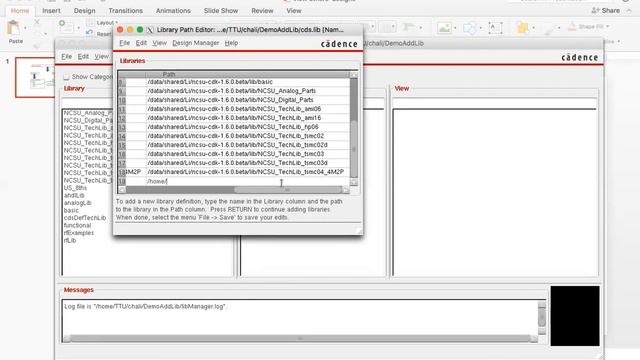
Task: Open the Layout dropdown in PowerPoint ribbon
Action: [x=108, y=22]
